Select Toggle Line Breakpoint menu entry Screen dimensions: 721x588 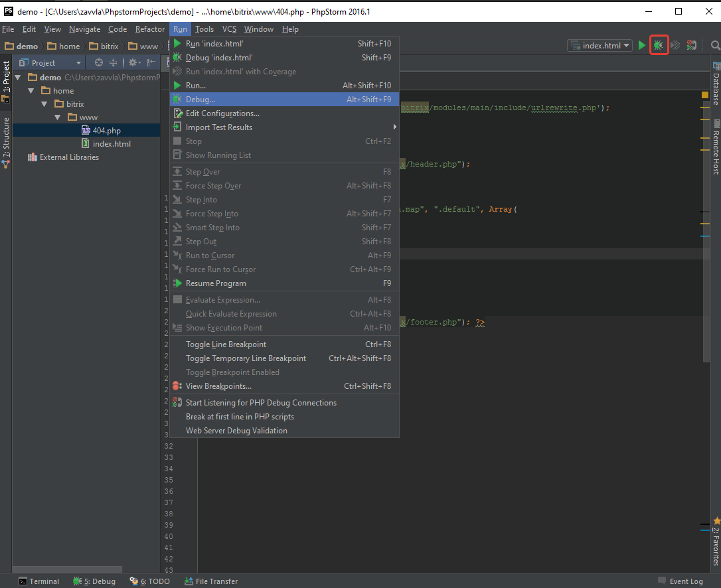pos(226,344)
